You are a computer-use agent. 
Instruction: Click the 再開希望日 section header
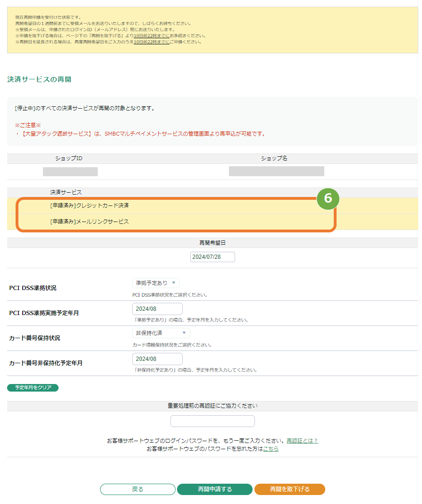(x=212, y=243)
